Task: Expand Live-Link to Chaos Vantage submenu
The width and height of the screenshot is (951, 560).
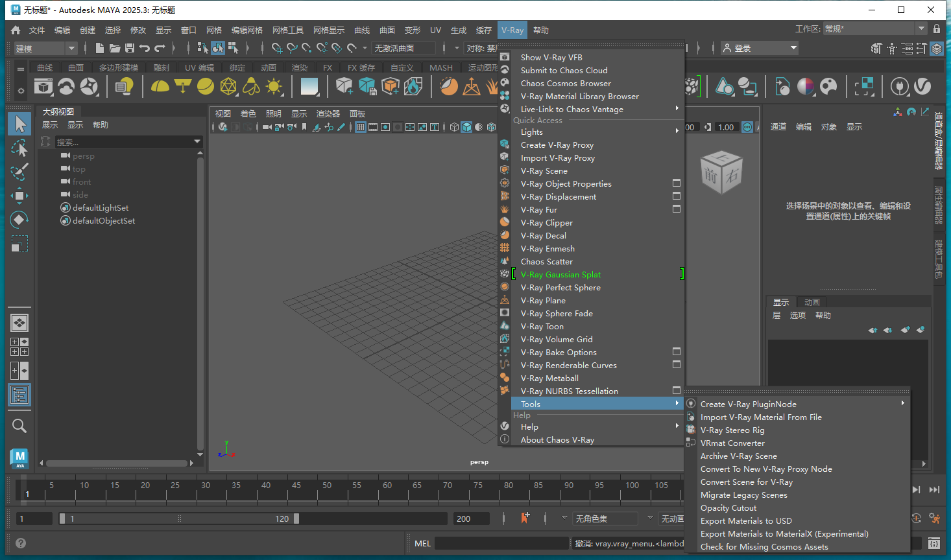Action: (x=598, y=109)
